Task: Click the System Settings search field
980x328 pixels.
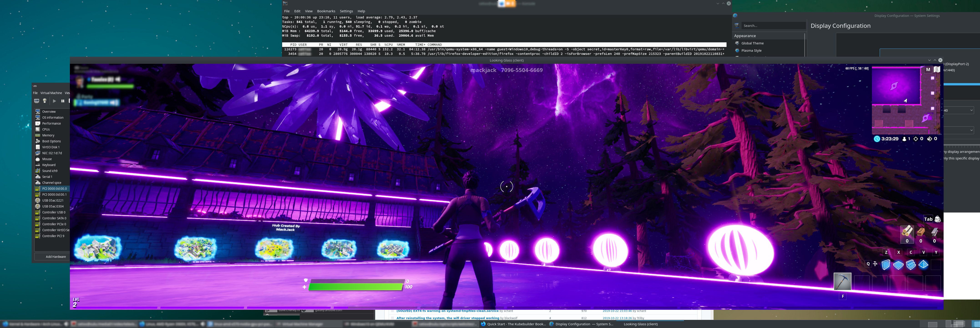Action: point(773,26)
